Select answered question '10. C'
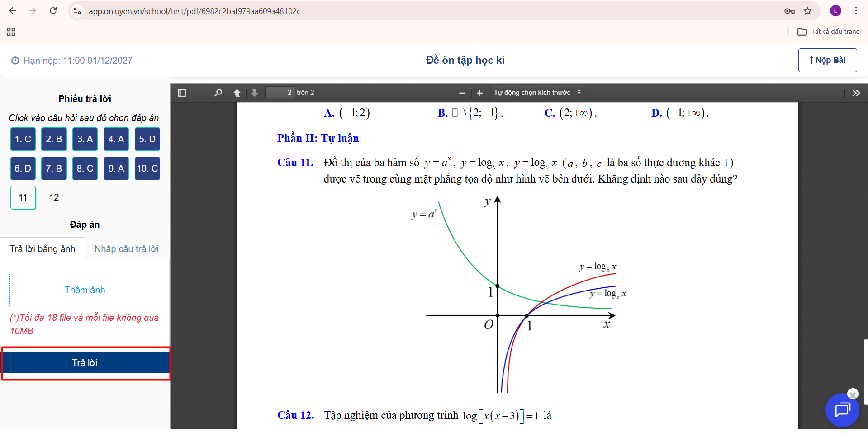This screenshot has height=436, width=868. 147,169
